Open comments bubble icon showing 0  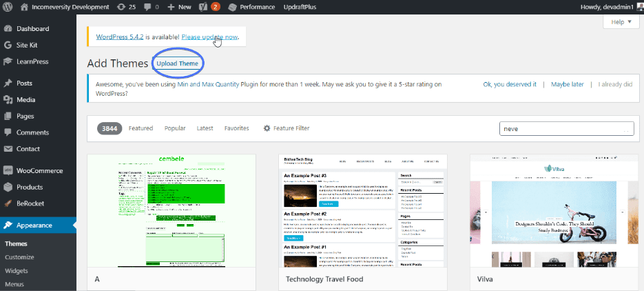point(147,7)
